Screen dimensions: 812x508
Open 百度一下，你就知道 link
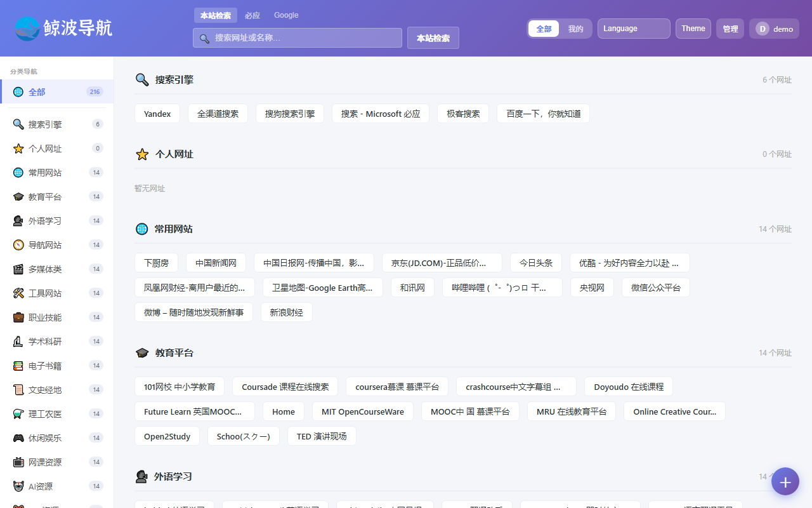(x=544, y=114)
